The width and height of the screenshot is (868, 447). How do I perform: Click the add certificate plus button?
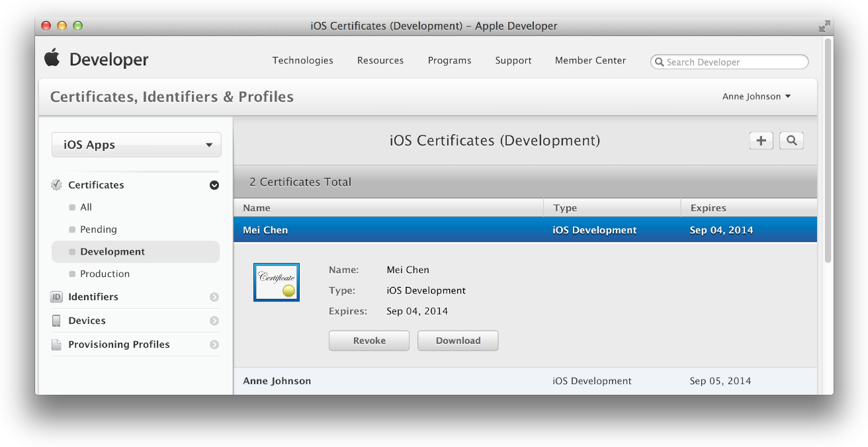tap(761, 140)
